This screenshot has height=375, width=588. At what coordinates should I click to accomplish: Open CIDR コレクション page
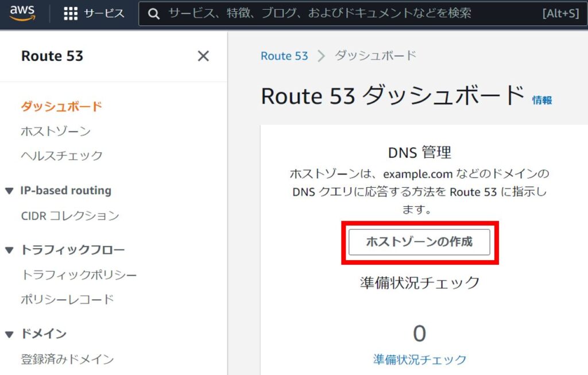click(70, 216)
